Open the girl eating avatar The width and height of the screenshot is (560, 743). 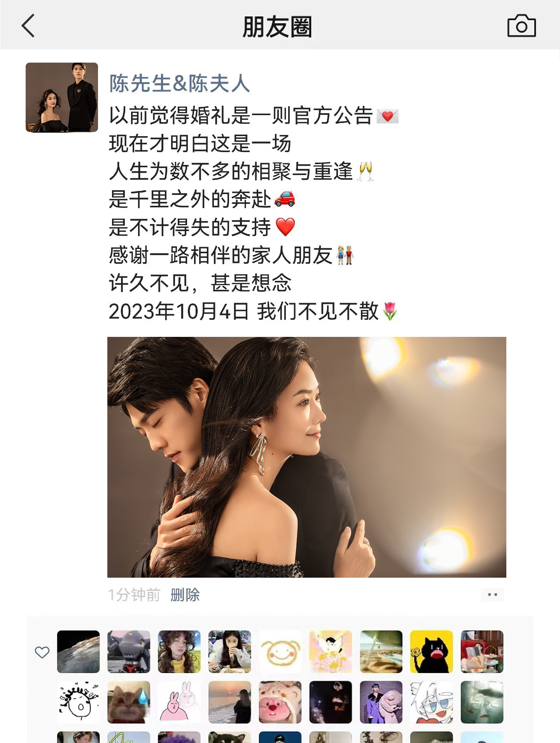point(230,652)
